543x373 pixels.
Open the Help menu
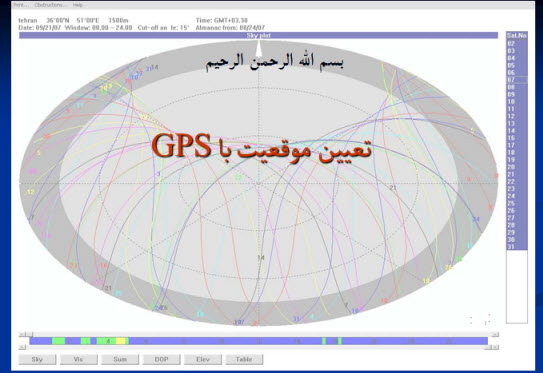pyautogui.click(x=78, y=5)
